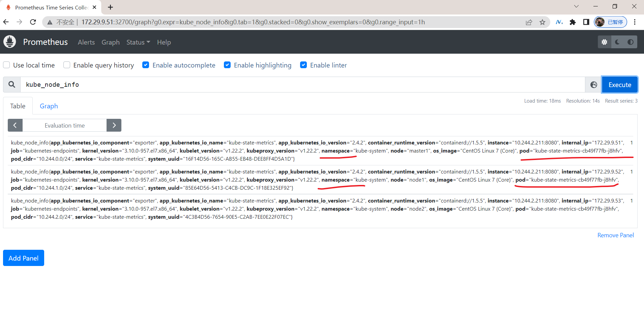Open the Graph page in navbar
This screenshot has height=321, width=644.
(x=111, y=42)
